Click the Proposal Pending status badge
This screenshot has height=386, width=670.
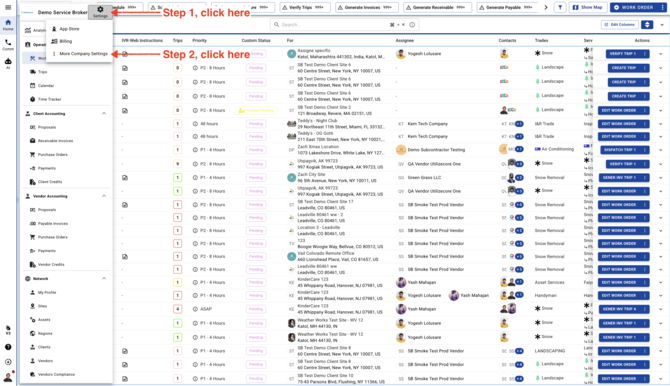256,111
